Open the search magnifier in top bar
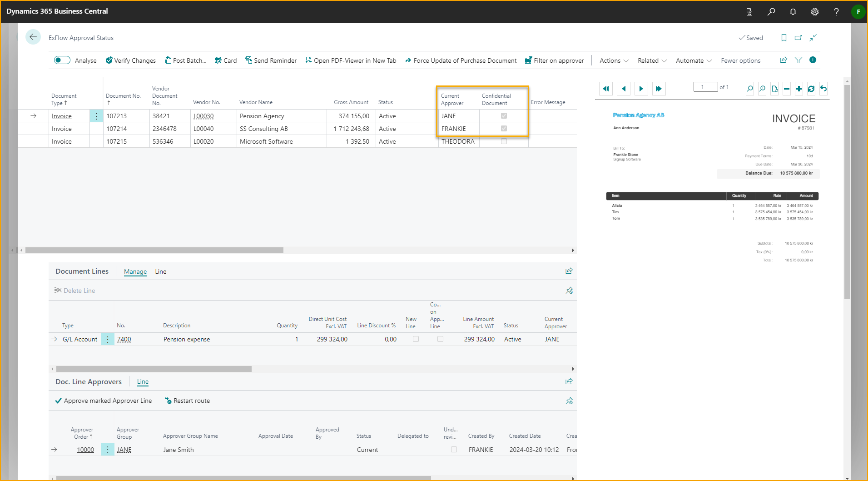868x481 pixels. (x=771, y=11)
